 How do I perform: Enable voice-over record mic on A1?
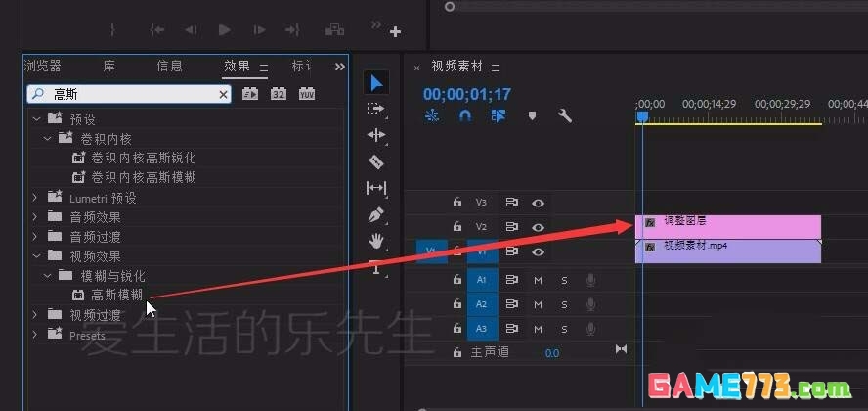(x=590, y=280)
